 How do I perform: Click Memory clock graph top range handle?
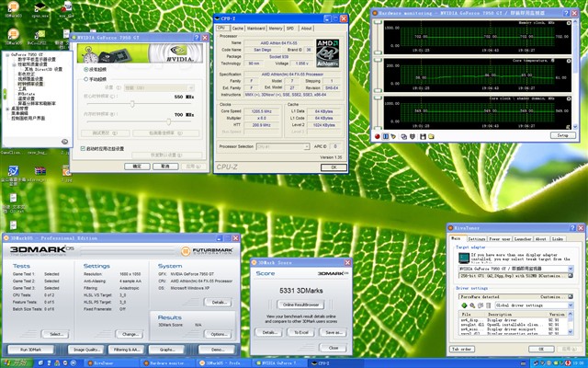click(378, 22)
